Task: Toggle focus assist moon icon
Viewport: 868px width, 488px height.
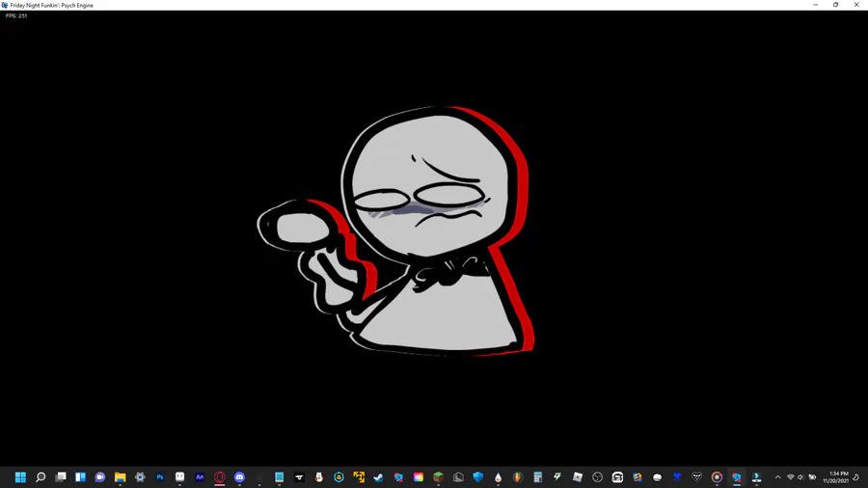Action: pos(855,477)
